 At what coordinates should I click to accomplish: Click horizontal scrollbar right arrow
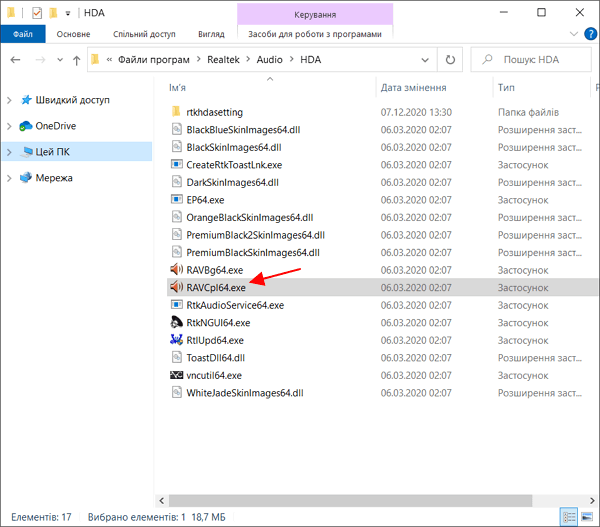pos(592,500)
